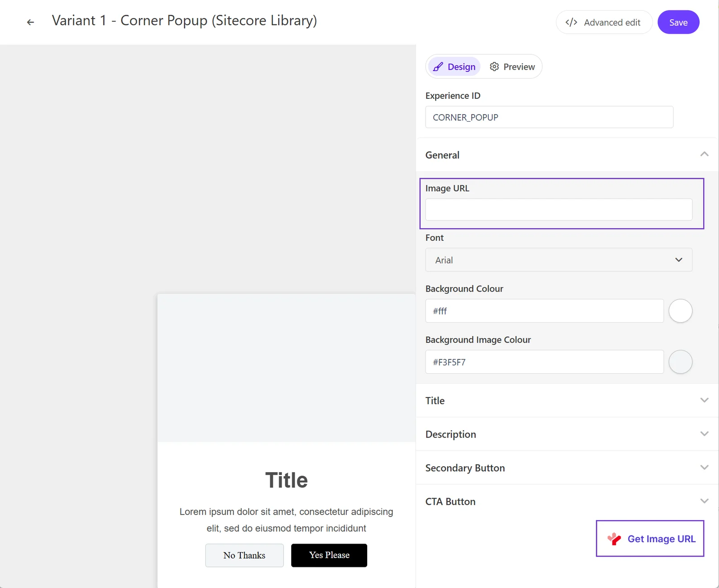
Task: Open the Background Image Colour swatch picker
Action: [680, 362]
